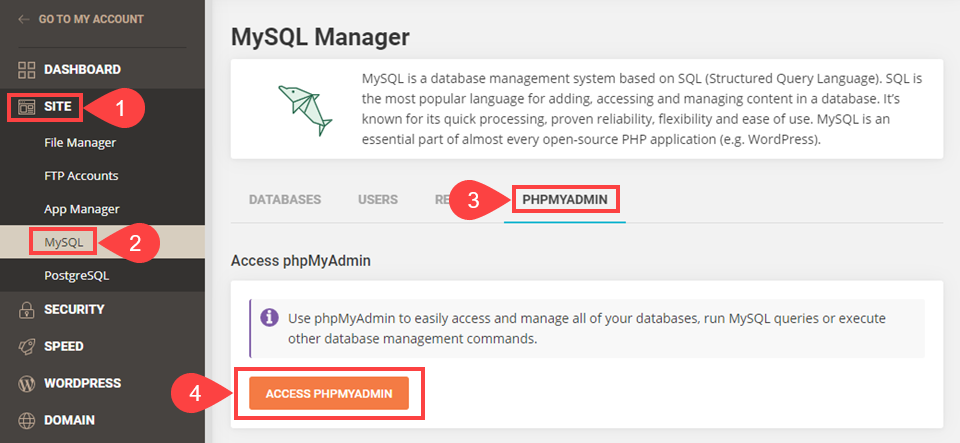This screenshot has width=960, height=443.
Task: Open the Go To My Account link
Action: pos(91,19)
